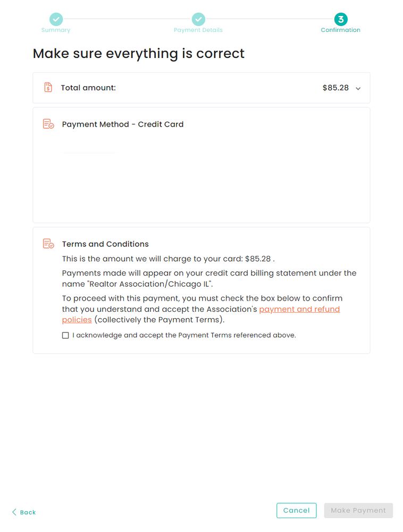Click the Total amount row header
This screenshot has width=403, height=532.
click(201, 88)
